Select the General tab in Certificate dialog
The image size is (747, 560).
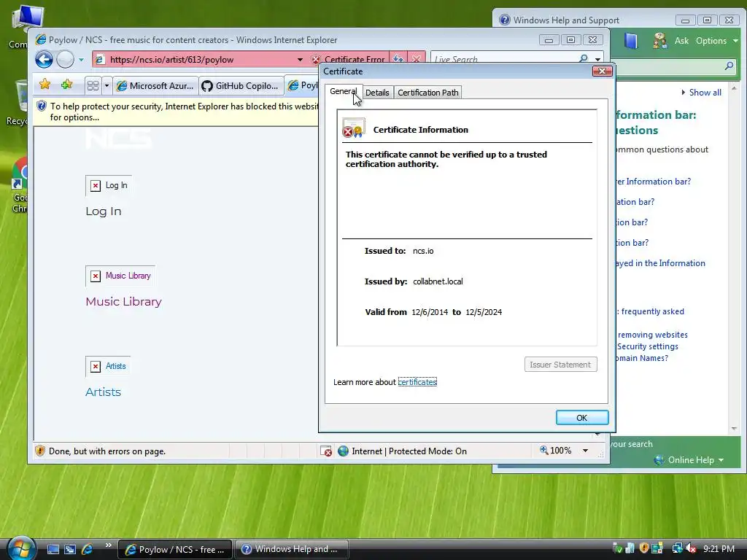343,91
